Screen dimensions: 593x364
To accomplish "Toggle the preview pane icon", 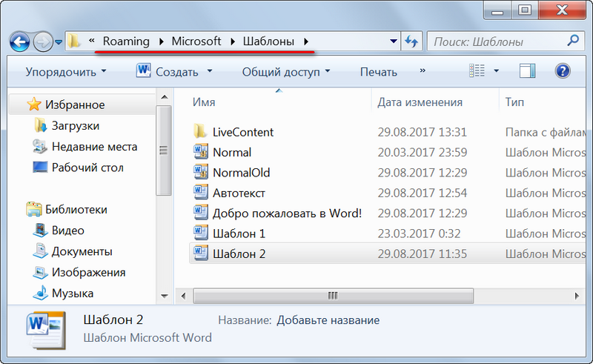I will [x=528, y=71].
